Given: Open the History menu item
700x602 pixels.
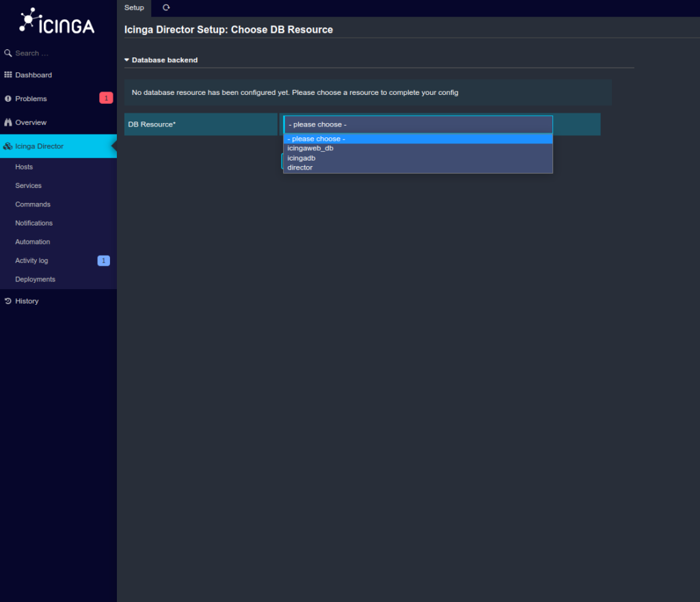Looking at the screenshot, I should pyautogui.click(x=59, y=301).
